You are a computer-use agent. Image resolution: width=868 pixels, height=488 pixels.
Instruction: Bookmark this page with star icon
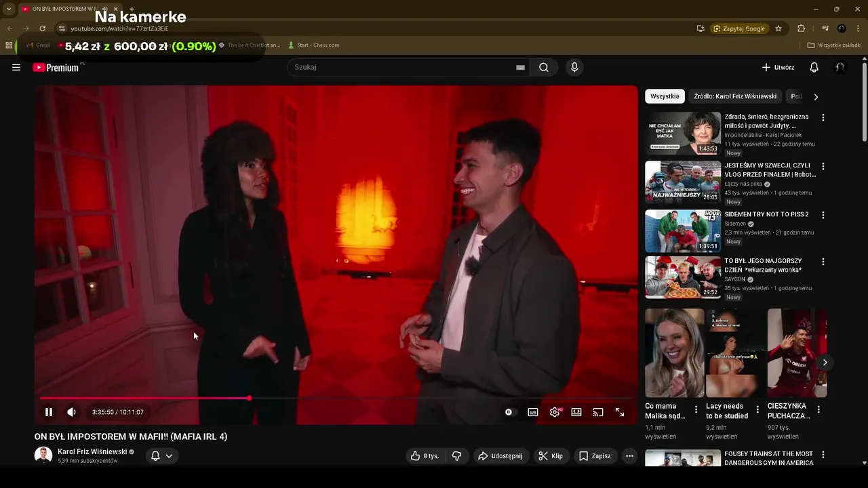click(x=778, y=28)
